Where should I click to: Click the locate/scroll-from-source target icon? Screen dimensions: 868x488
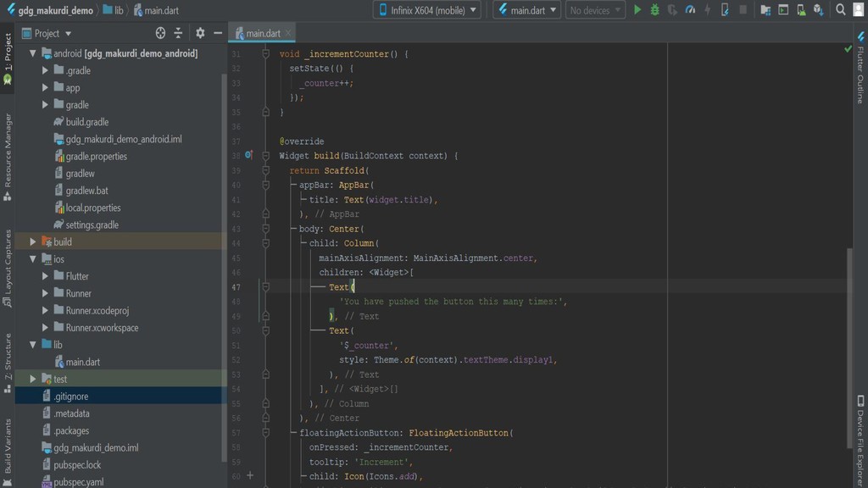[x=160, y=33]
